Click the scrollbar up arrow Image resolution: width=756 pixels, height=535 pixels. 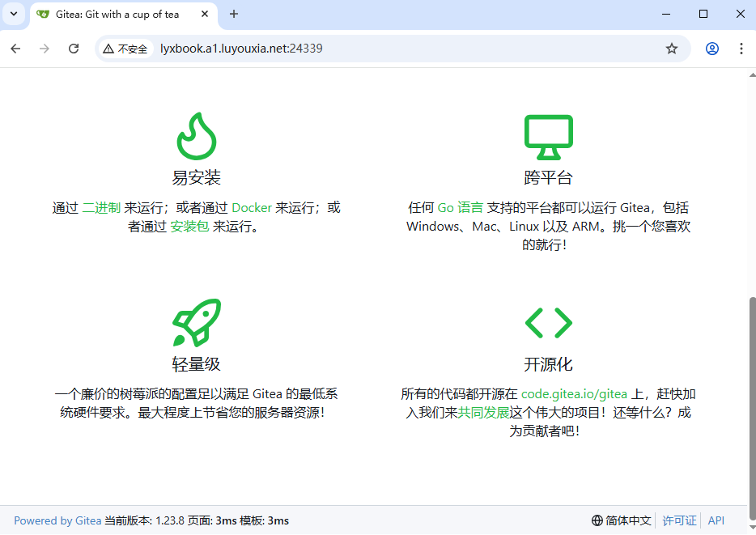coord(752,74)
